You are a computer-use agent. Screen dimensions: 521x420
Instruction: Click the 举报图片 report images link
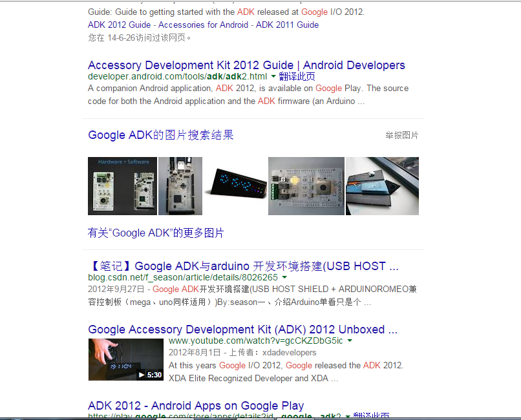pyautogui.click(x=402, y=135)
